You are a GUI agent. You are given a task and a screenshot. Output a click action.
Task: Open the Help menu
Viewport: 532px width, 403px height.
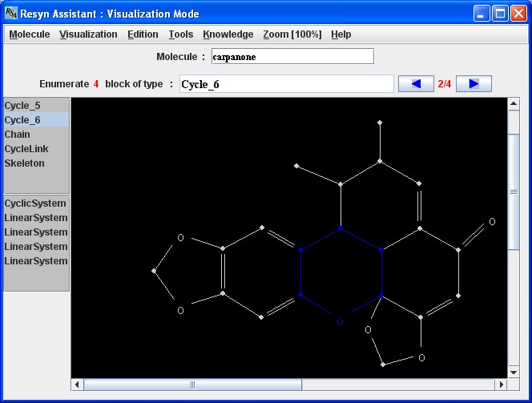pyautogui.click(x=341, y=34)
